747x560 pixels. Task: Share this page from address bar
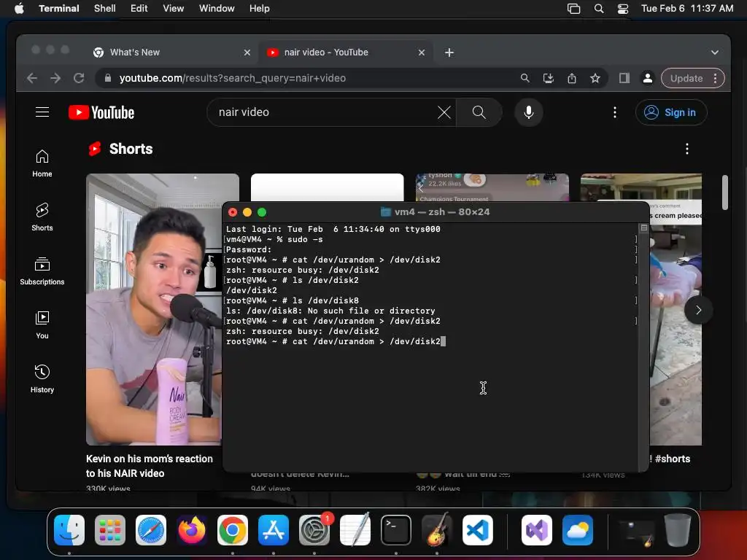coord(572,78)
